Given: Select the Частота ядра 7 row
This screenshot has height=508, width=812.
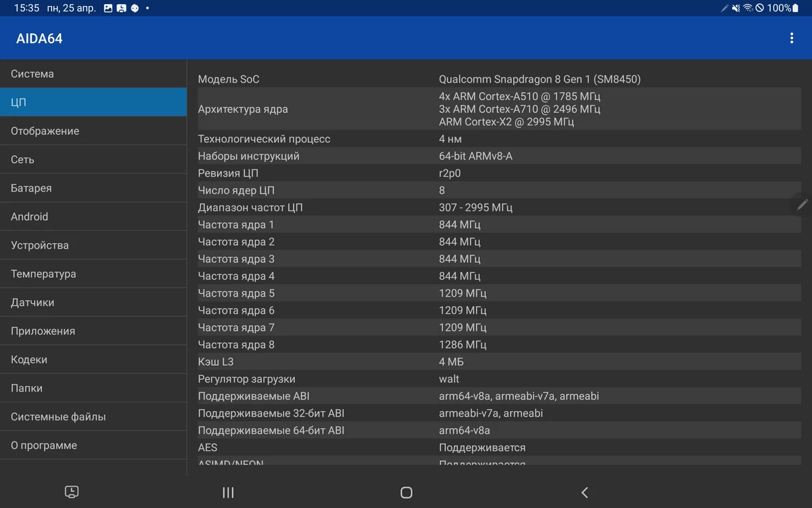Looking at the screenshot, I should (499, 328).
